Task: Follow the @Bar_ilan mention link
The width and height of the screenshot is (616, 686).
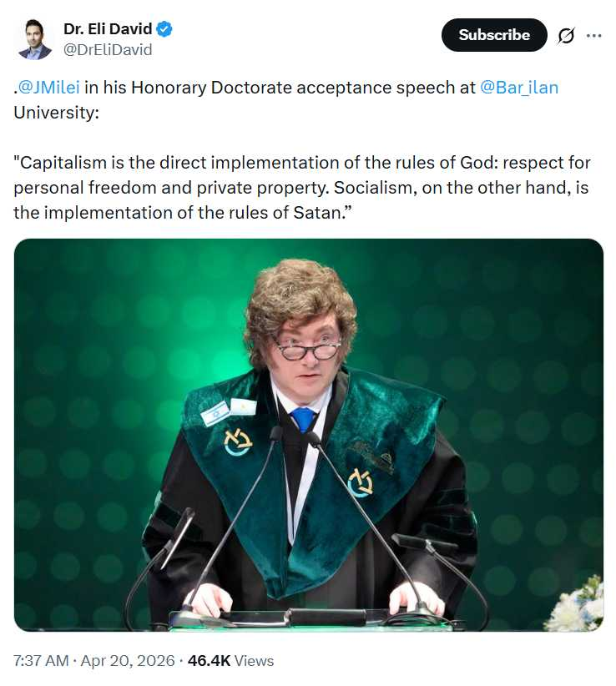Action: coord(519,88)
